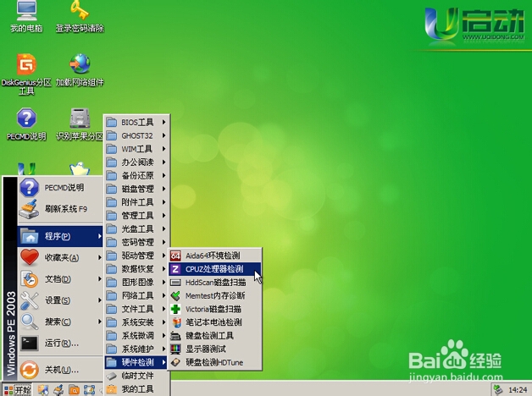Expand the 系统安装 folder submenu
Screen dimensions: 532x396
coord(136,322)
